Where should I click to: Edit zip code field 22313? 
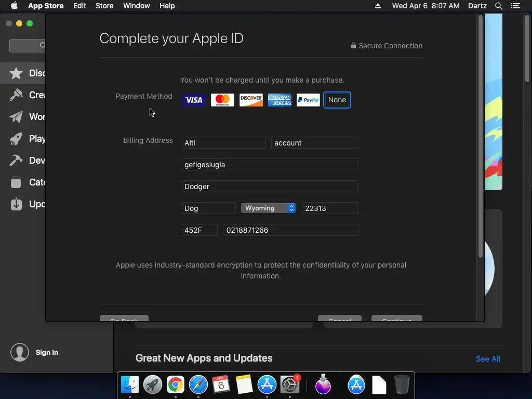tap(330, 208)
